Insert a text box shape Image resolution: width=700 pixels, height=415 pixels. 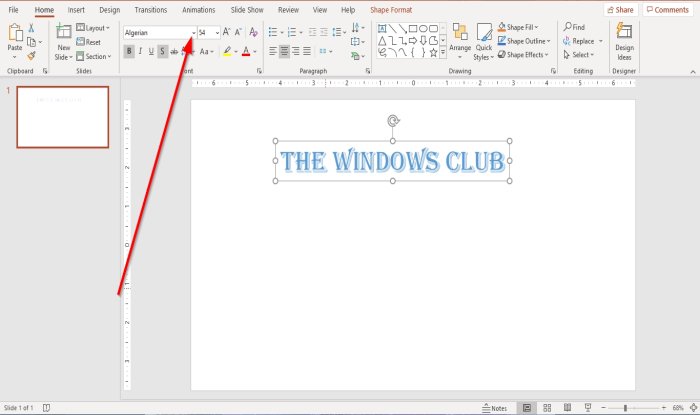pyautogui.click(x=382, y=29)
